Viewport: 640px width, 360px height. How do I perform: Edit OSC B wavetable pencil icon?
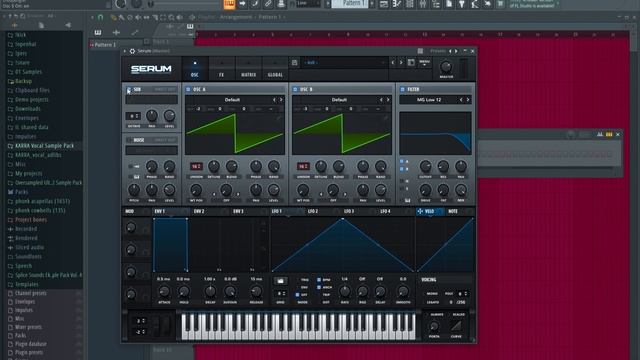pyautogui.click(x=385, y=118)
